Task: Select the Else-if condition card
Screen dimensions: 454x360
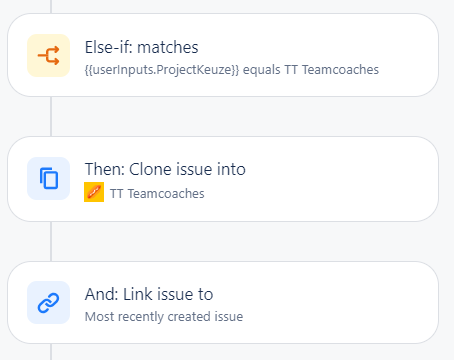Action: pyautogui.click(x=223, y=55)
